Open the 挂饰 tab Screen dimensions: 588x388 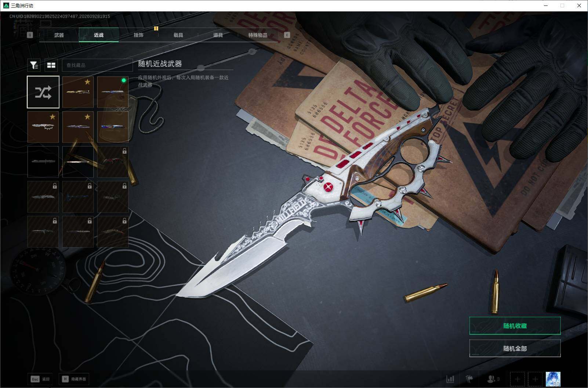pyautogui.click(x=138, y=35)
